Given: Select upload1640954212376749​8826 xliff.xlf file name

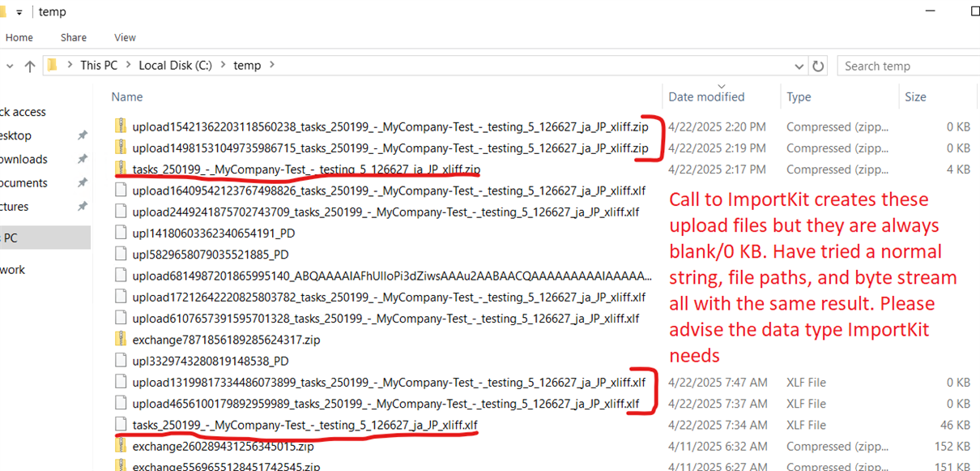Looking at the screenshot, I should [389, 191].
